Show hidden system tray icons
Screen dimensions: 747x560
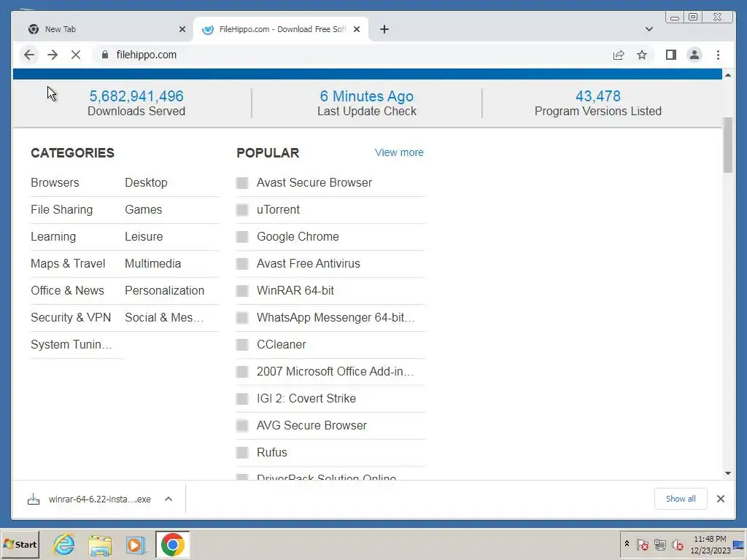[x=627, y=544]
